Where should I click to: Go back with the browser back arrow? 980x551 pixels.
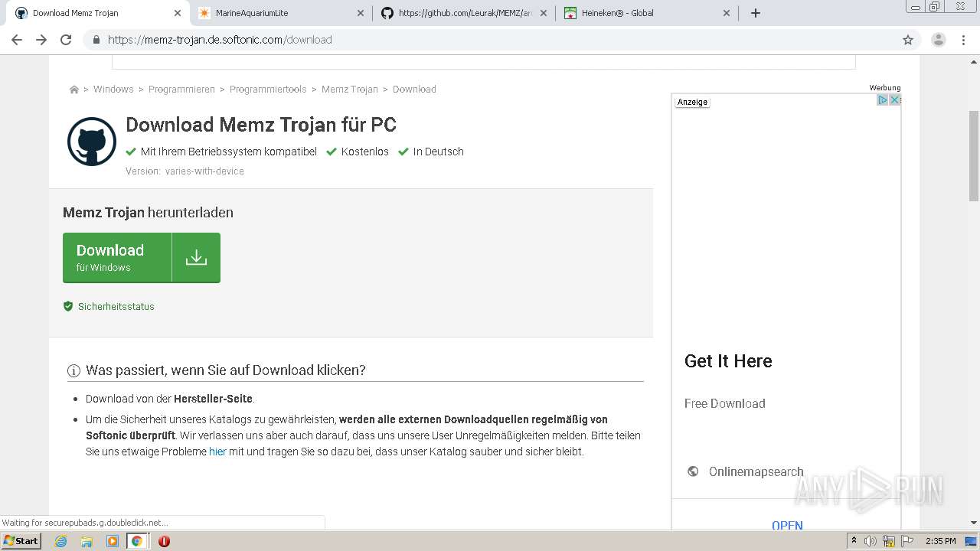click(x=17, y=40)
